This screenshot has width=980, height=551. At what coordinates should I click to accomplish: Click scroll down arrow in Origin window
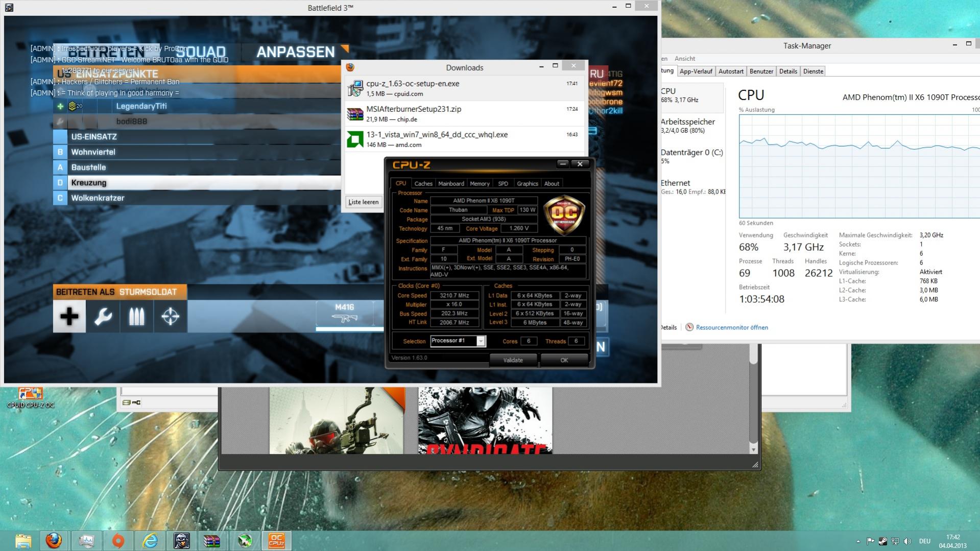(753, 449)
